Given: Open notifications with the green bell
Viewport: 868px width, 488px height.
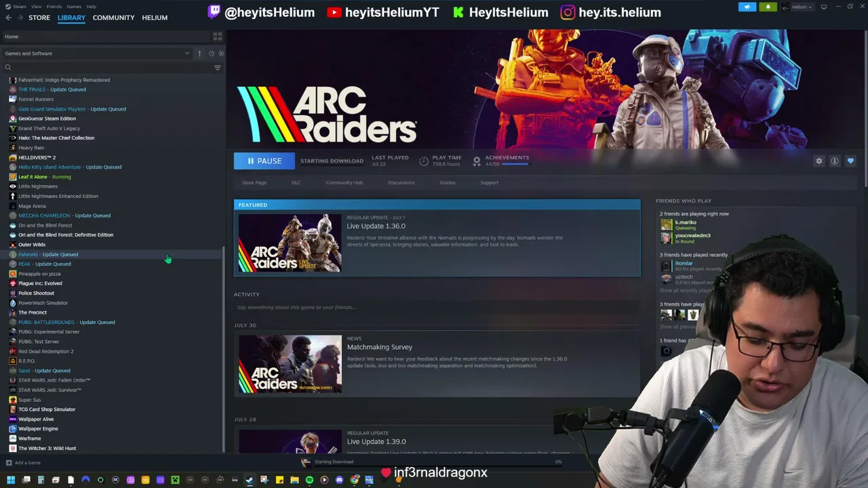Looking at the screenshot, I should coord(768,7).
